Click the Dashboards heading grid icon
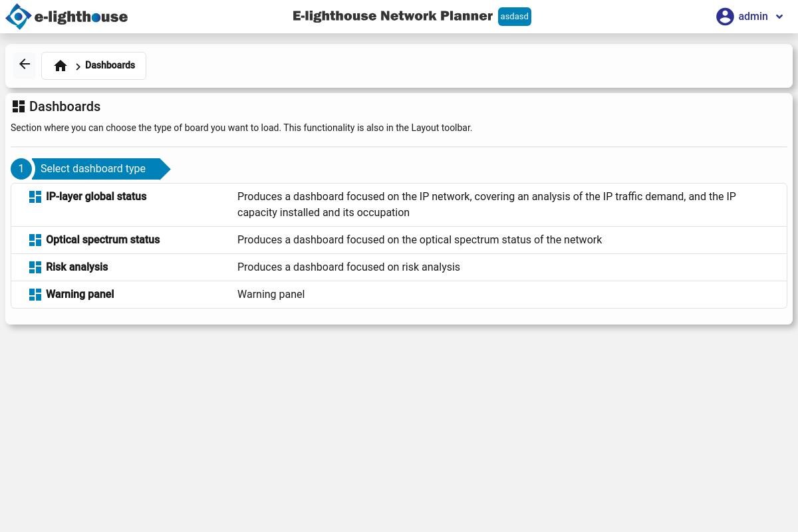The image size is (798, 532). 19,106
